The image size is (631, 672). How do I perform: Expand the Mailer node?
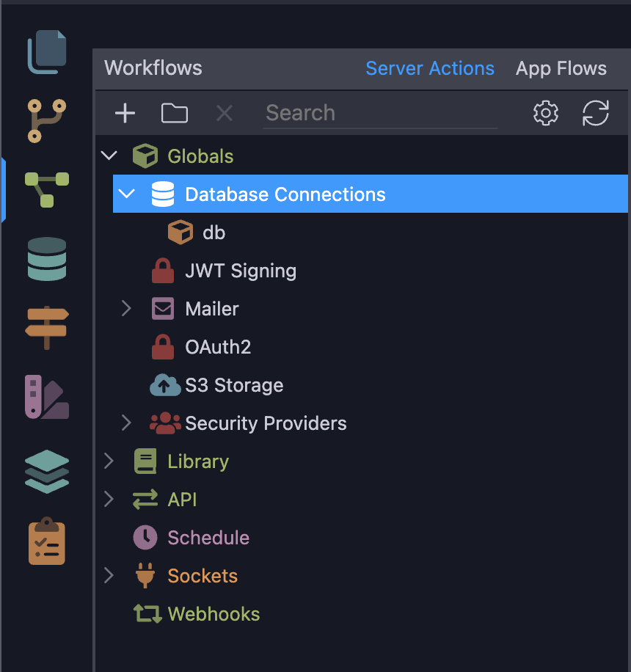click(x=126, y=308)
